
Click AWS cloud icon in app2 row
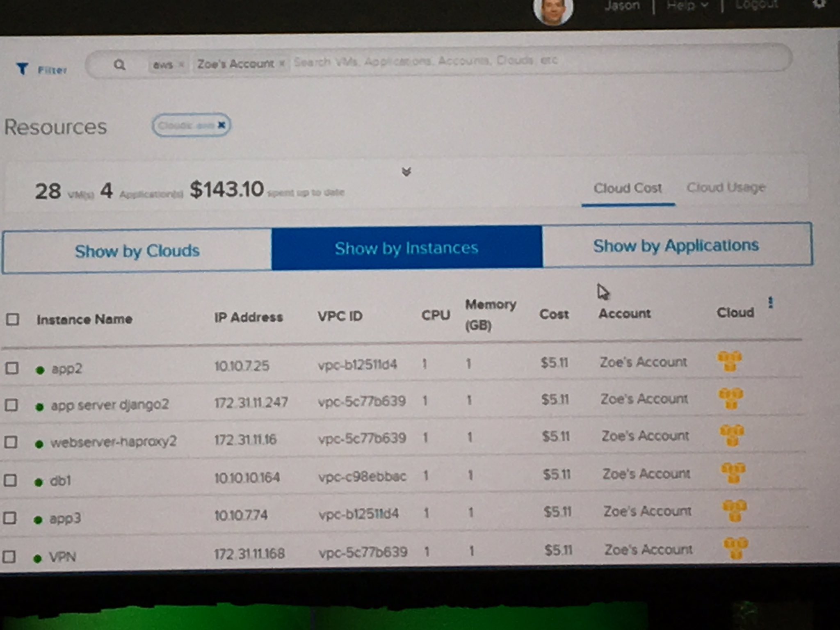[729, 361]
